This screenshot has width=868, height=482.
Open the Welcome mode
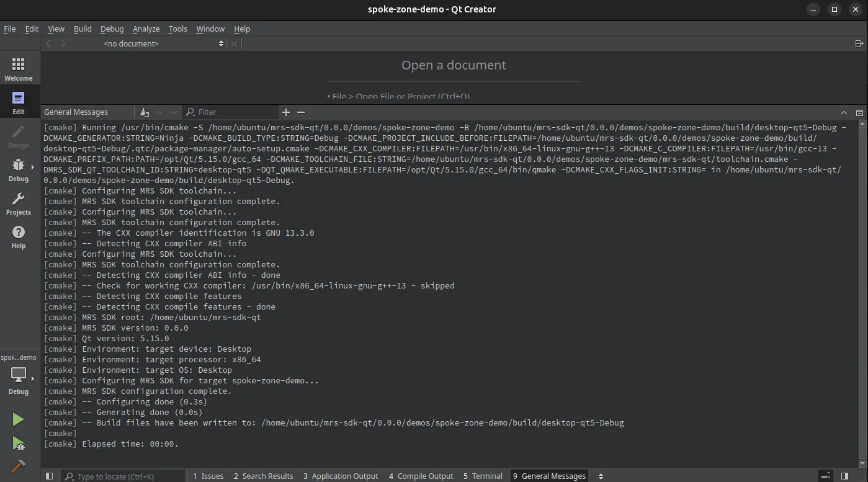click(19, 69)
